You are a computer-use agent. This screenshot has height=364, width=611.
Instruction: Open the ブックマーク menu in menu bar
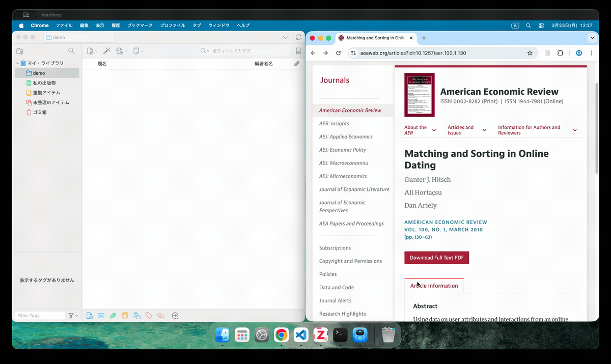coord(140,25)
